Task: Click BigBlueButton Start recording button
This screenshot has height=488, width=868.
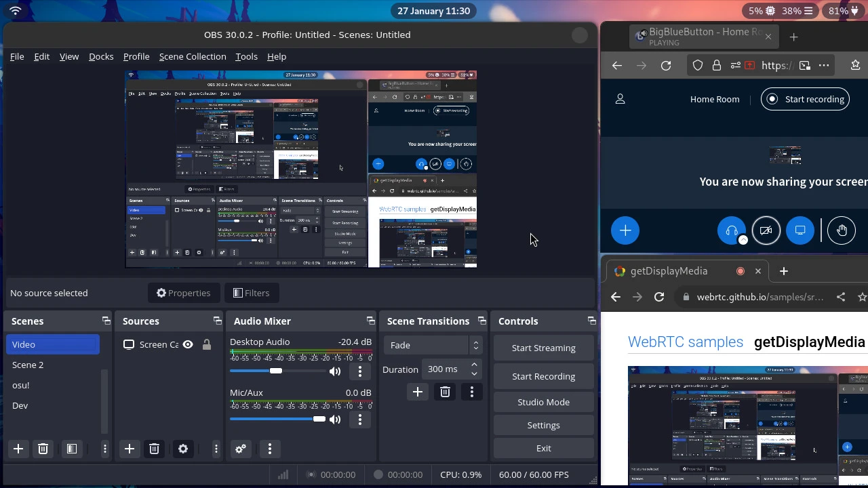Action: click(x=806, y=99)
